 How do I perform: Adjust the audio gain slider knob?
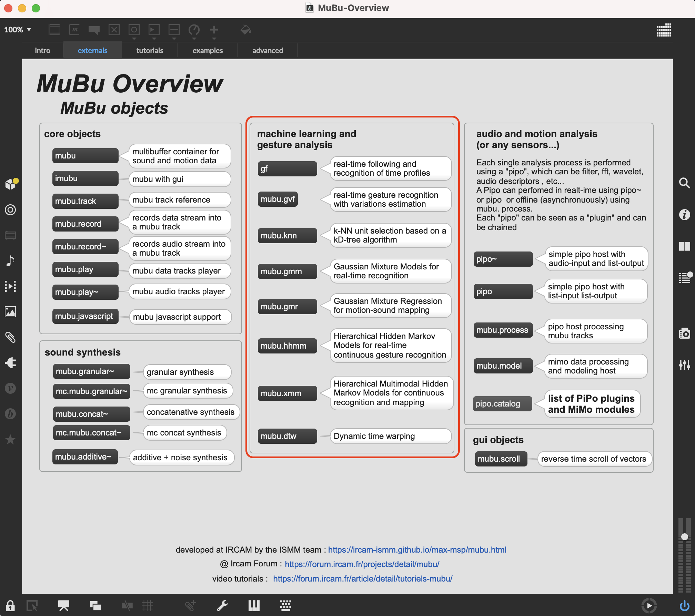tap(685, 536)
